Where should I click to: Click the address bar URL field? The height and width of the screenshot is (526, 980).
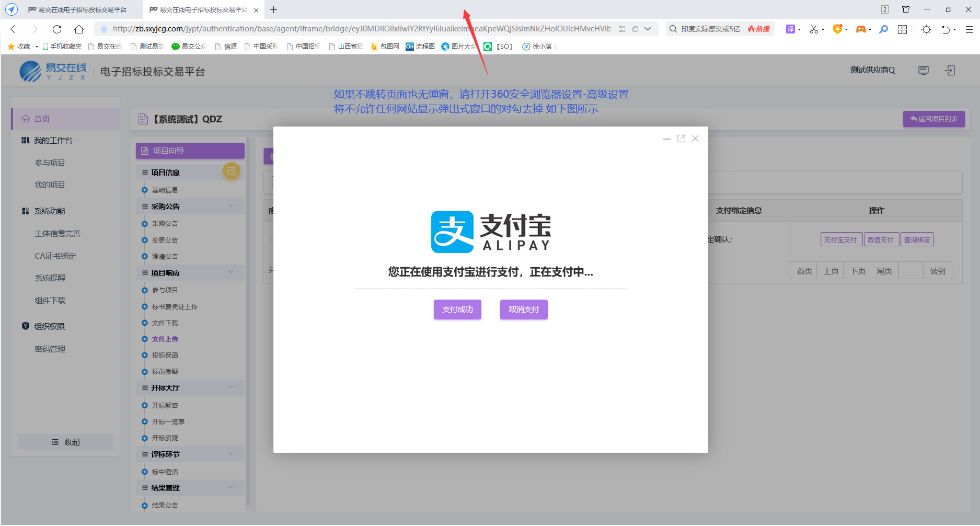(362, 29)
